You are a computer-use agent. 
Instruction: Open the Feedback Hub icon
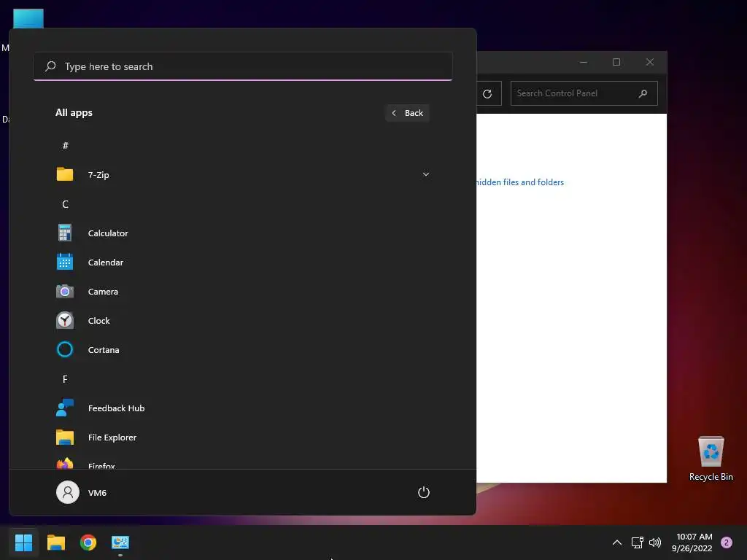point(65,408)
